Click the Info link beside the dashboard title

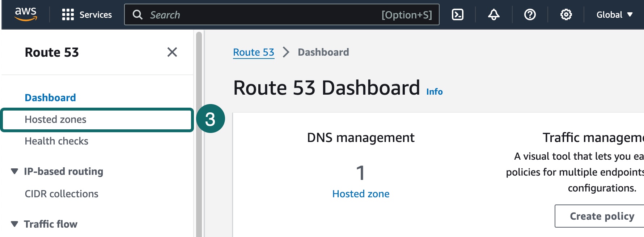[434, 92]
